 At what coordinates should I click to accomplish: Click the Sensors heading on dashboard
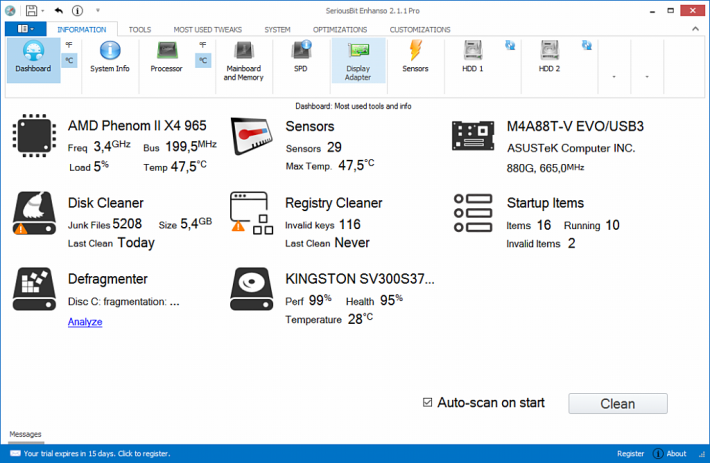[x=310, y=126]
